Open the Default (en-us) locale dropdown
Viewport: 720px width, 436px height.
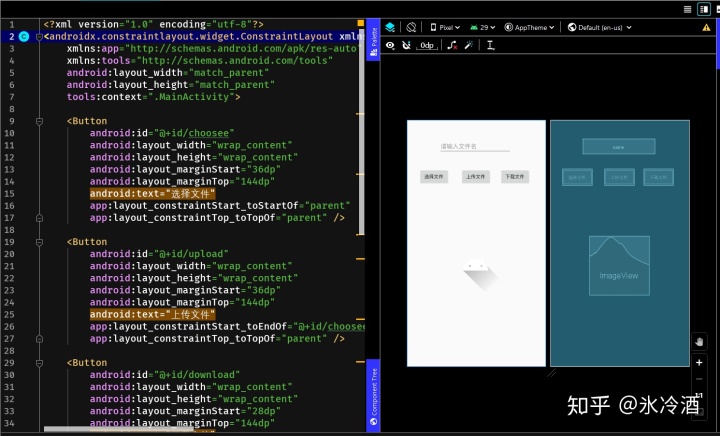pos(599,28)
